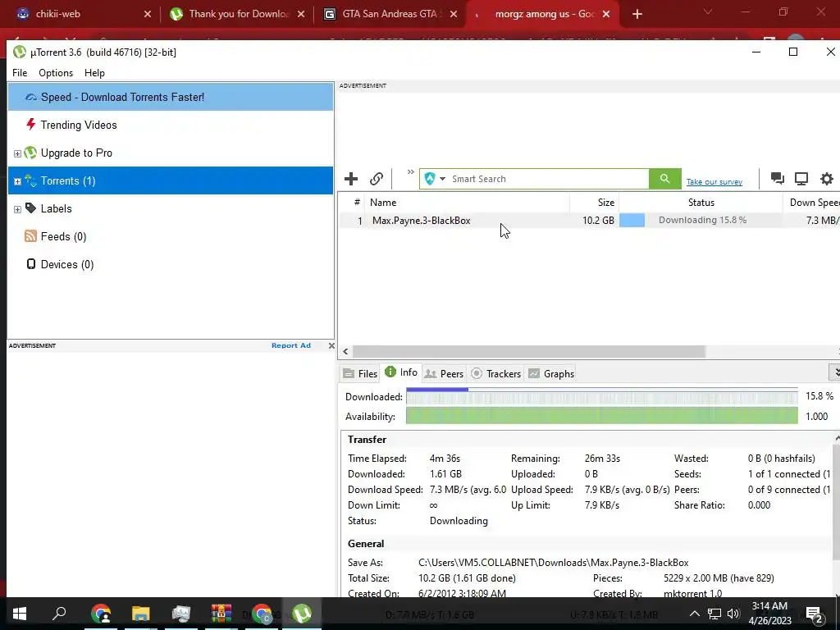Select Devices (0) in the sidebar
Viewport: 840px width, 630px height.
pyautogui.click(x=67, y=264)
